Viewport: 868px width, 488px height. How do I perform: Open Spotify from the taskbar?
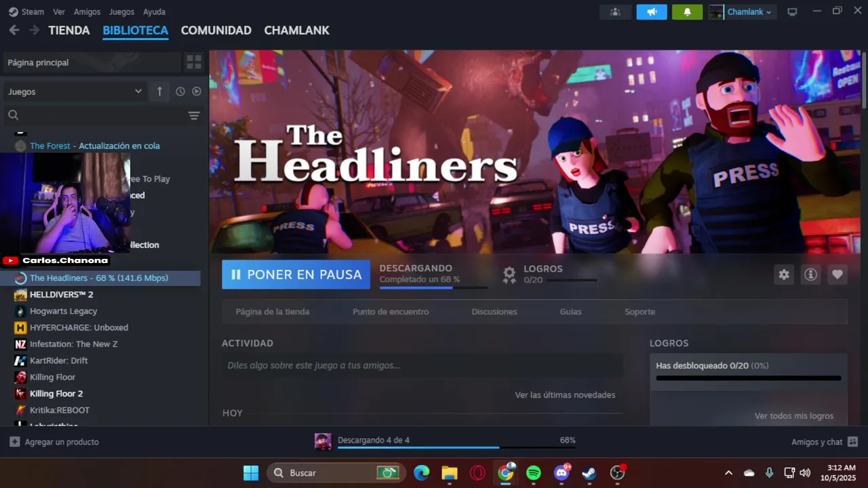(x=534, y=472)
